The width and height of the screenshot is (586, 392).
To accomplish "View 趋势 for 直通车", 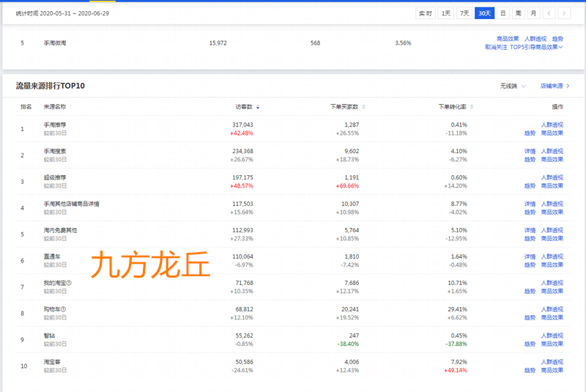I will point(530,265).
